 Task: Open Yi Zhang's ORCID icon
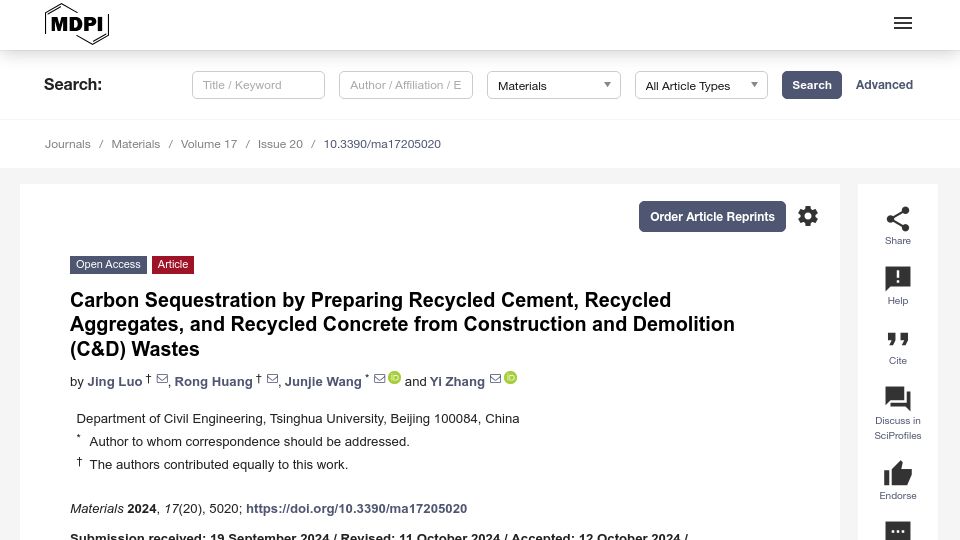tap(510, 378)
